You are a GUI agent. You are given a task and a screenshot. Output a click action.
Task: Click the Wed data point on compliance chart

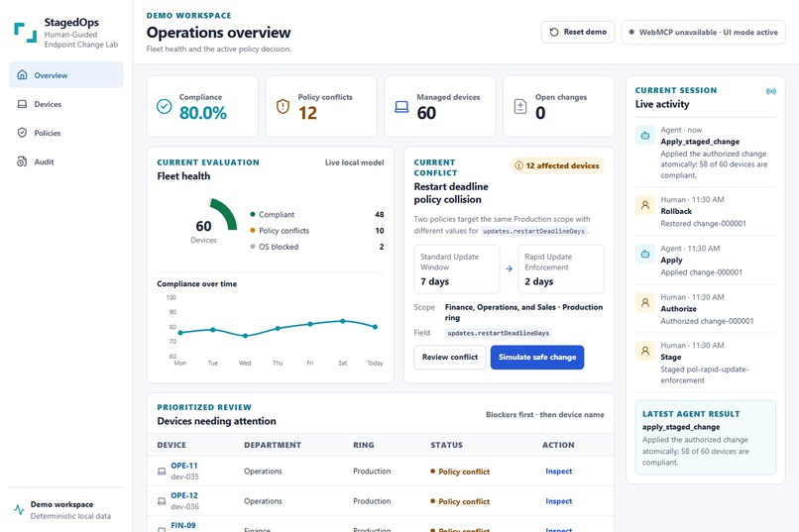pos(245,336)
